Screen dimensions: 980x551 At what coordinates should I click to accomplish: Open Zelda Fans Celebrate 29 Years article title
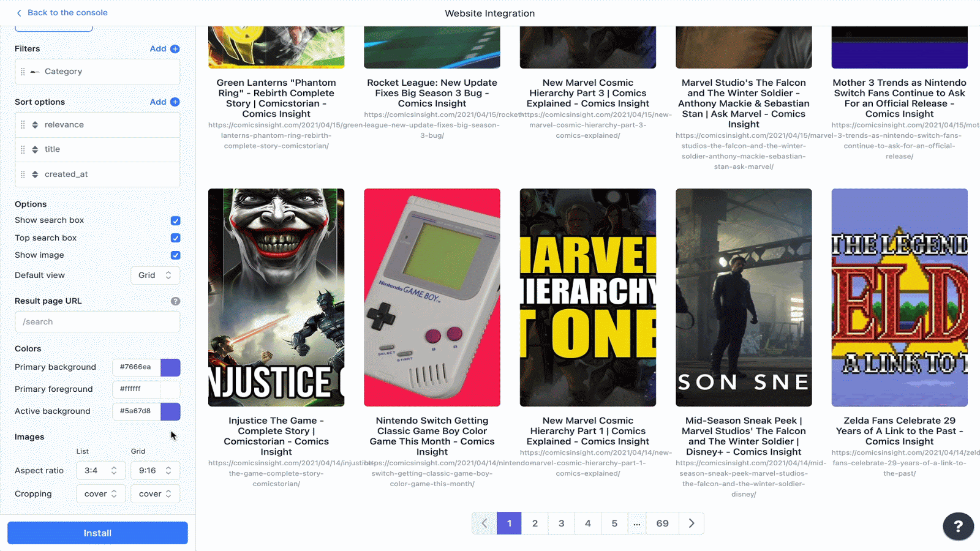[x=900, y=431]
